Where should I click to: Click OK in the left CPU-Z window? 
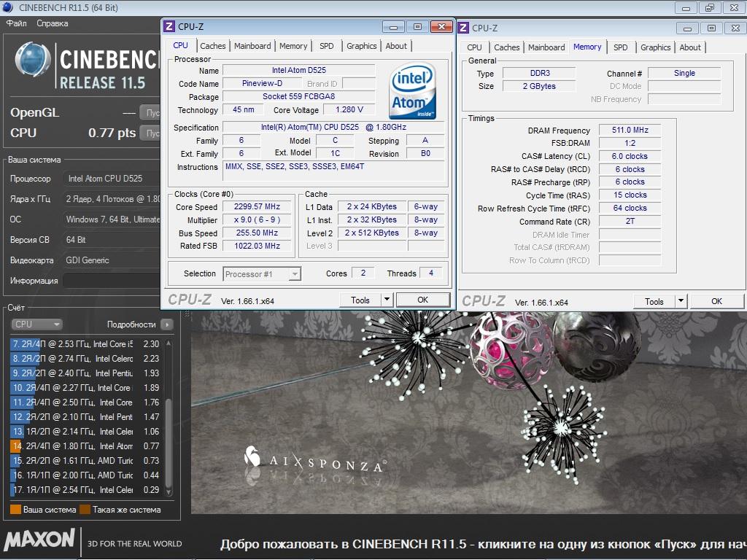pos(423,300)
